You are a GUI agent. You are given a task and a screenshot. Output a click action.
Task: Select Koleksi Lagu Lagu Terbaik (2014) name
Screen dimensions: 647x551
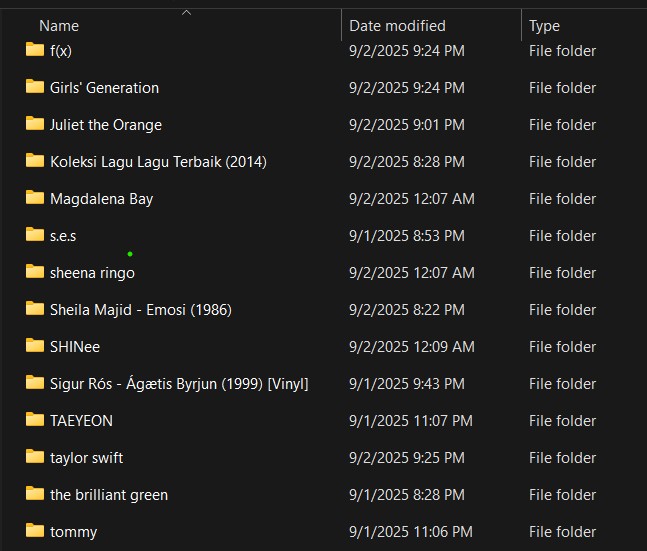(x=158, y=162)
